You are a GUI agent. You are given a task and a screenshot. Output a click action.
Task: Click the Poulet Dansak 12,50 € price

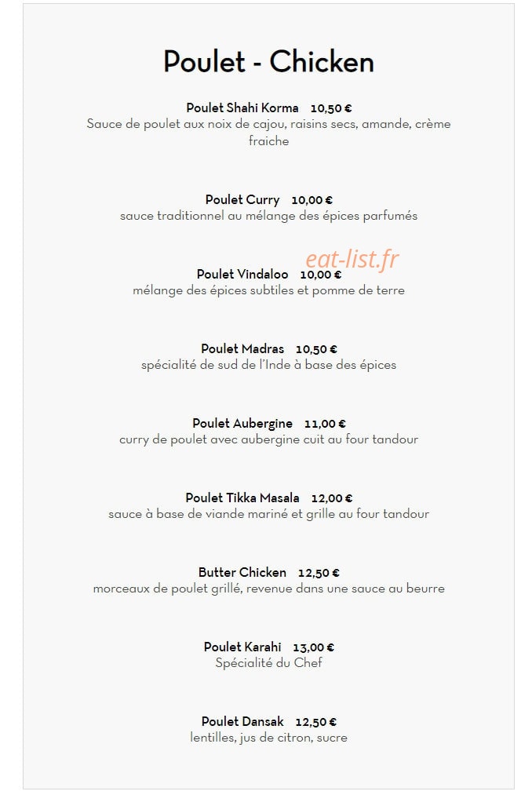[316, 722]
